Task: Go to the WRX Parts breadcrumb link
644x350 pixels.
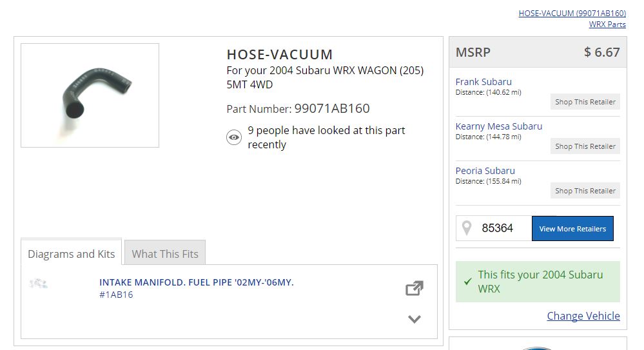Action: coord(607,24)
